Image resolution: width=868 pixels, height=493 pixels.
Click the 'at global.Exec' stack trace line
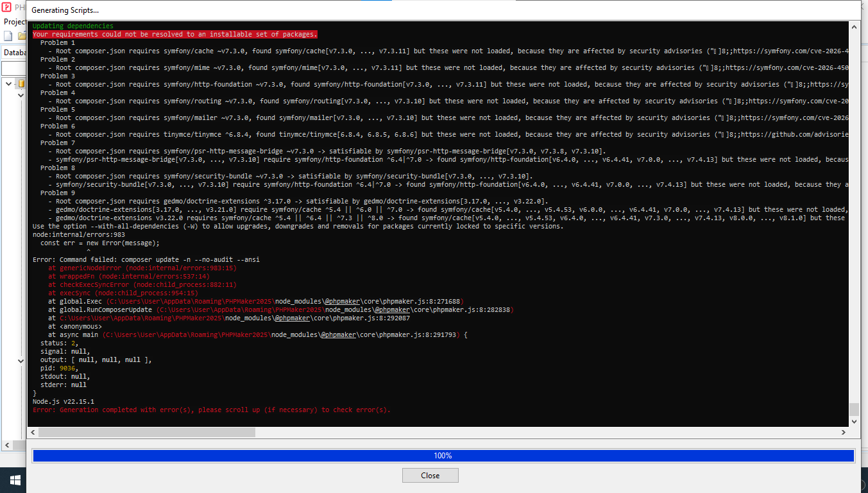[x=255, y=301]
